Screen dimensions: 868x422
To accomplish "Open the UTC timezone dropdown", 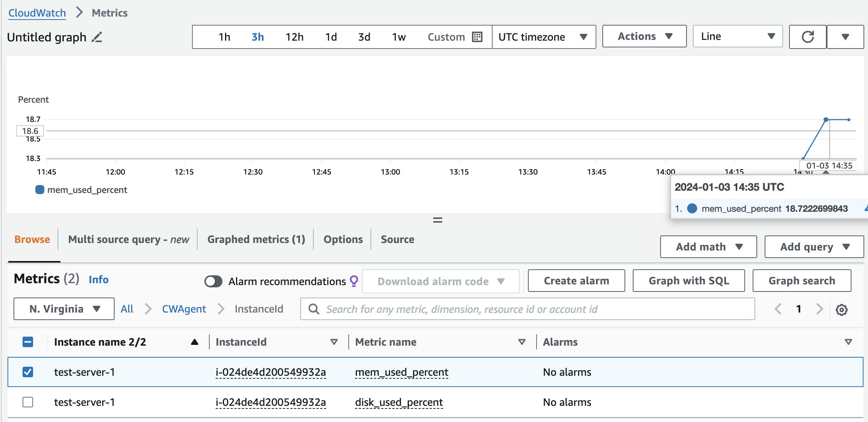I will click(544, 37).
